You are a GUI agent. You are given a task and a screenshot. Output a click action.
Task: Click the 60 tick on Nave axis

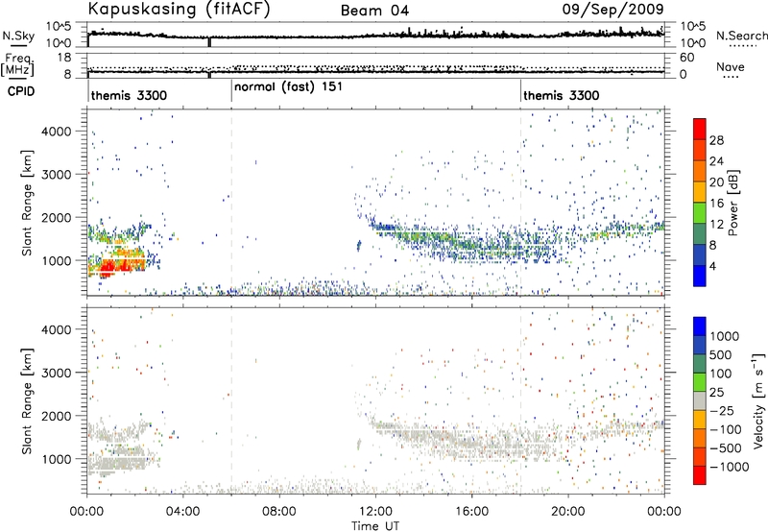click(687, 58)
